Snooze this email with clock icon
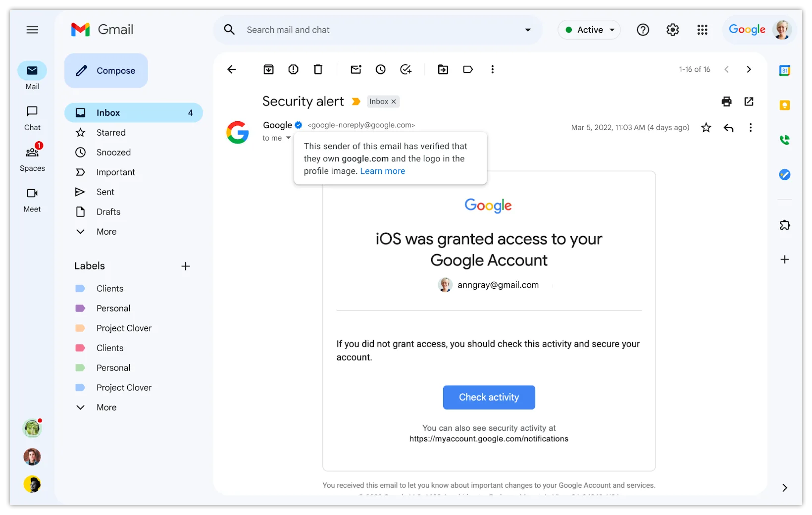812x515 pixels. coord(380,69)
